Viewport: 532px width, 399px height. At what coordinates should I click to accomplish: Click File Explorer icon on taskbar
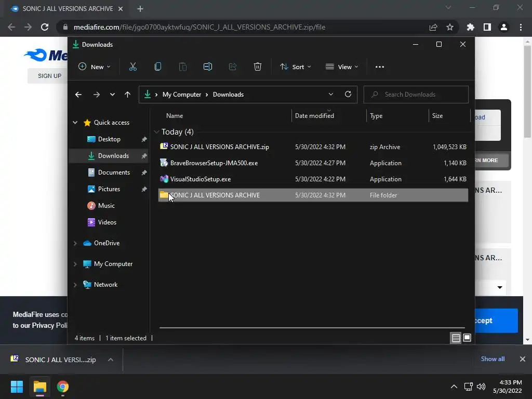pos(39,387)
